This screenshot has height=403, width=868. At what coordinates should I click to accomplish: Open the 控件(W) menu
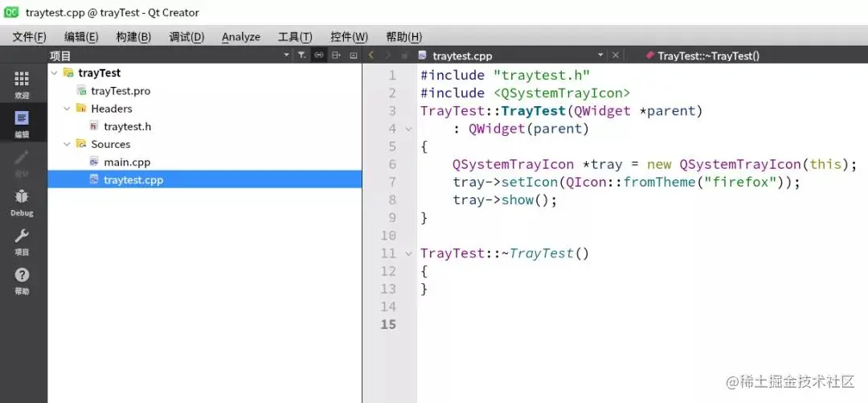pos(350,36)
